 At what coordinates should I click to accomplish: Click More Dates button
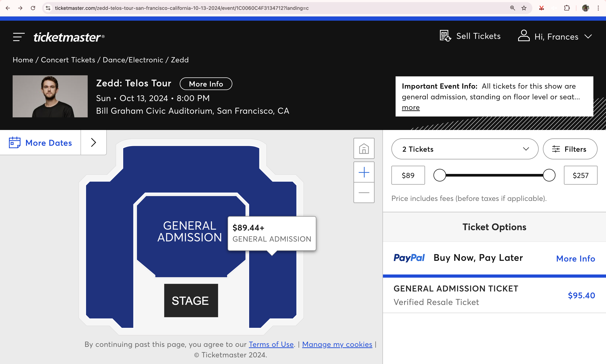tap(41, 143)
